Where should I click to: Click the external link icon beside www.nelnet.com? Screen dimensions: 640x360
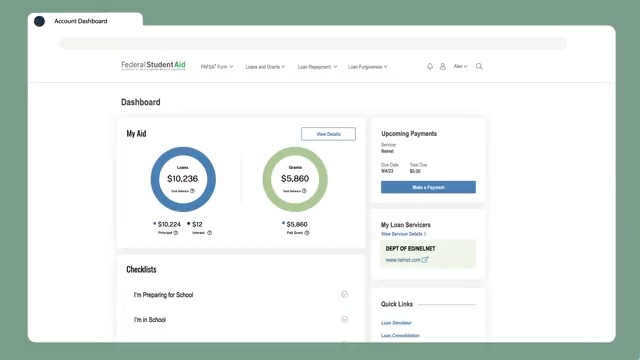(x=425, y=260)
